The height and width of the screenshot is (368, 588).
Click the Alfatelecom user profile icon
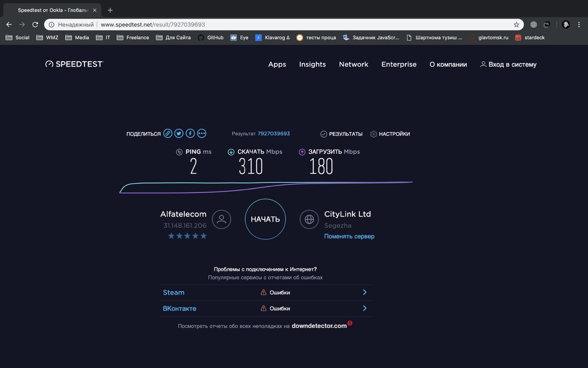(221, 219)
